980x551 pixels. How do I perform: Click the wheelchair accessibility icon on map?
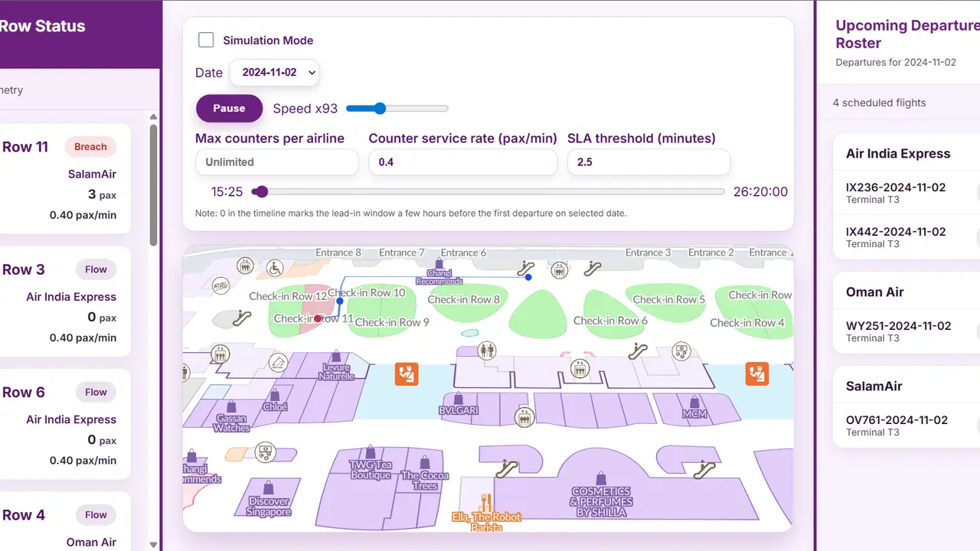pyautogui.click(x=275, y=267)
